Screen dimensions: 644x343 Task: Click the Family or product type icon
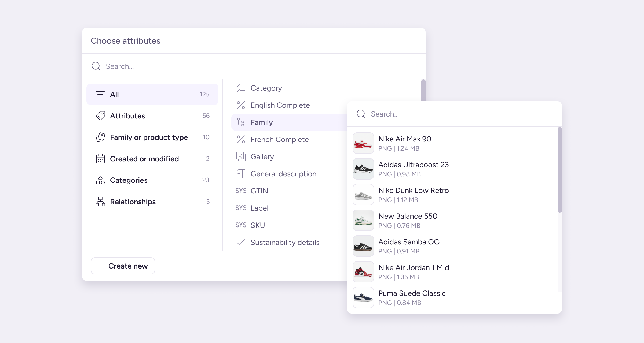[100, 137]
